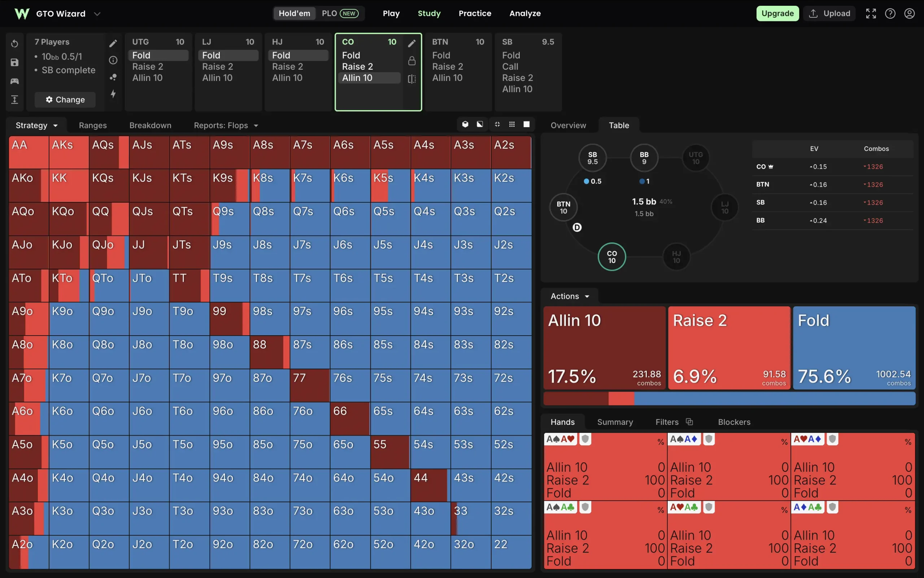The image size is (924, 578).
Task: Open the Actions dropdown
Action: coord(570,296)
